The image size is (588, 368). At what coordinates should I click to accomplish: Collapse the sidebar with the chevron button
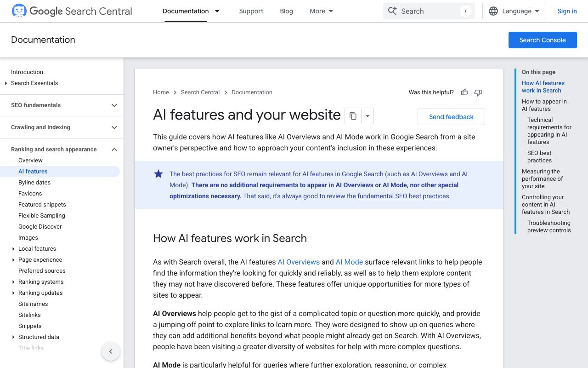111,351
